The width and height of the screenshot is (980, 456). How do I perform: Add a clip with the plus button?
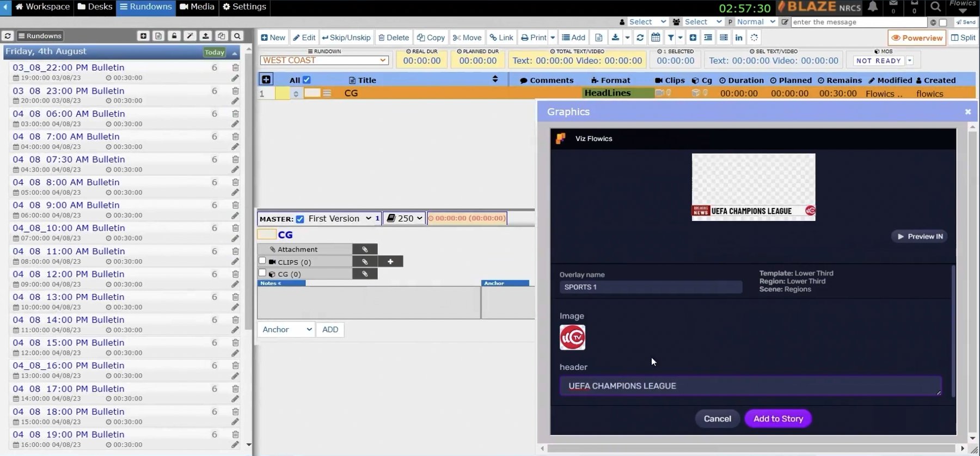pyautogui.click(x=390, y=262)
